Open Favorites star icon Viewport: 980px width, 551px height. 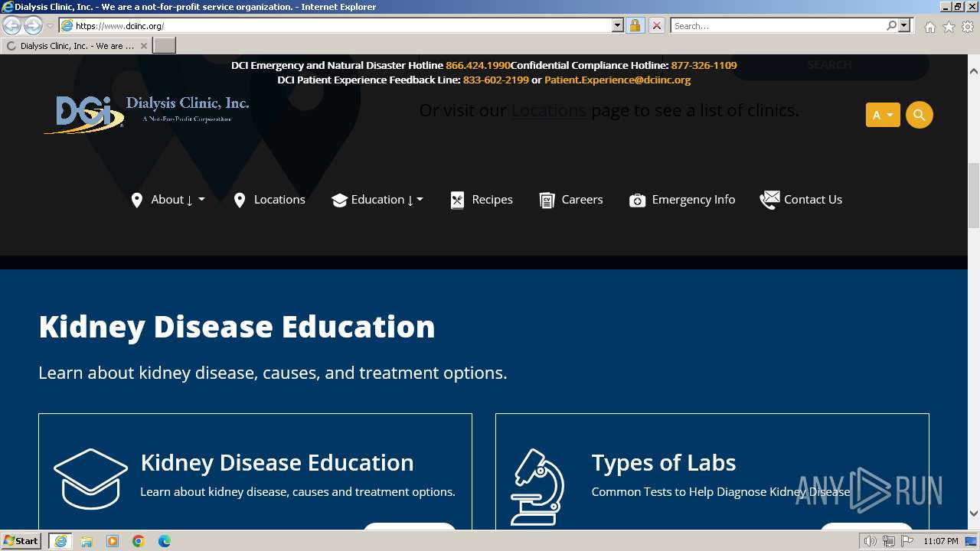click(x=949, y=27)
